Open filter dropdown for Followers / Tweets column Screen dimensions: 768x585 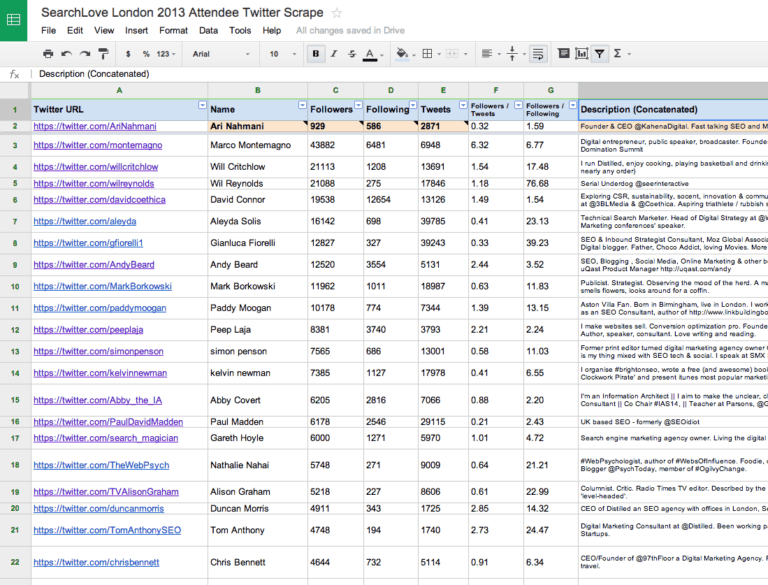(x=518, y=105)
